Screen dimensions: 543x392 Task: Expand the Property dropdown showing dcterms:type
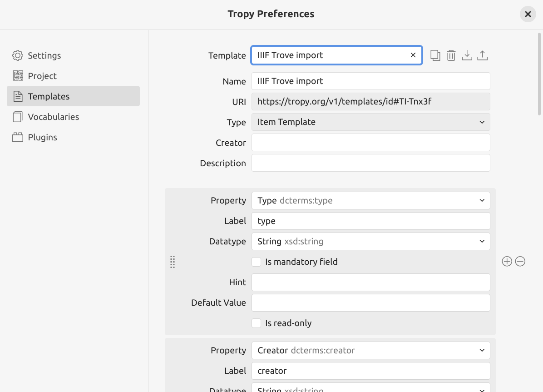370,200
